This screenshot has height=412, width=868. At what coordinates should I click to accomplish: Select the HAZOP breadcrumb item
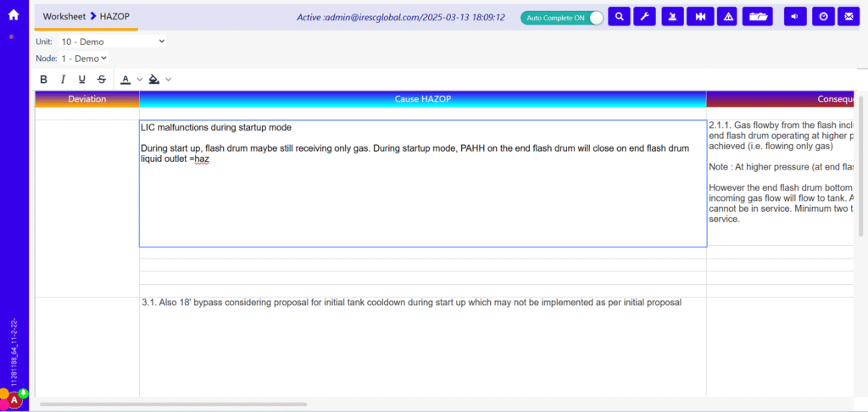tap(114, 17)
